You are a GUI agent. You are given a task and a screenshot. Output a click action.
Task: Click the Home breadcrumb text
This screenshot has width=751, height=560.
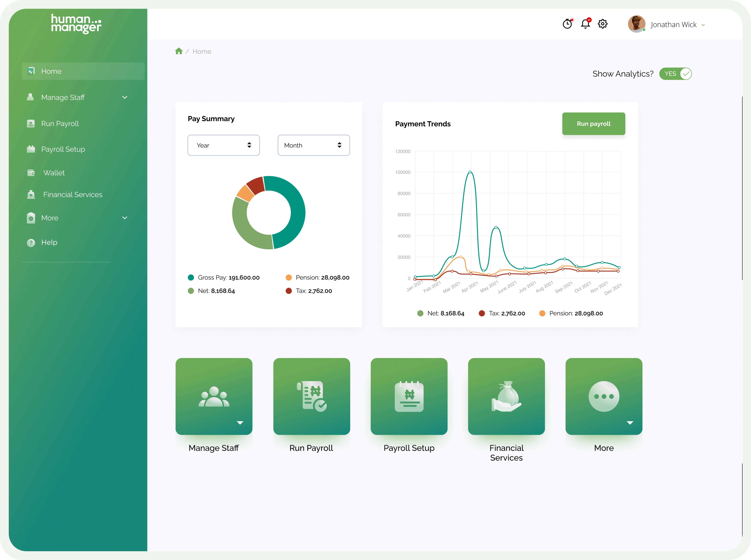coord(202,52)
